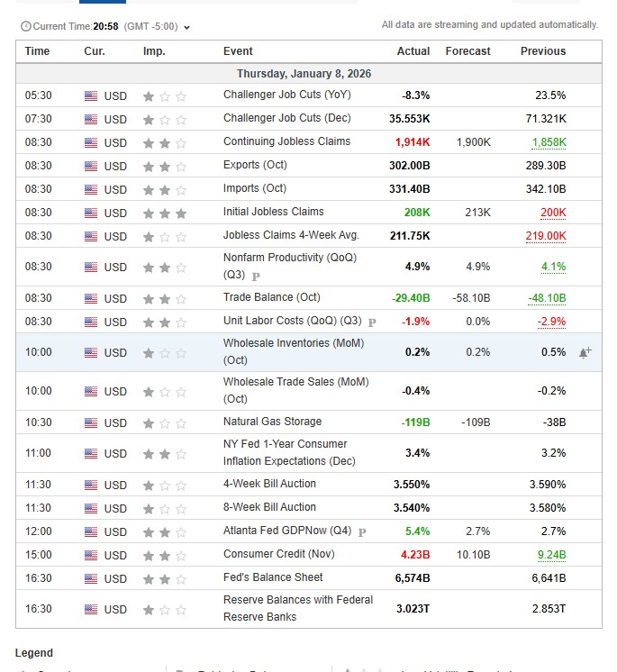Click the alert bell on Wholesale Inventories row
This screenshot has width=617, height=672.
pos(585,353)
